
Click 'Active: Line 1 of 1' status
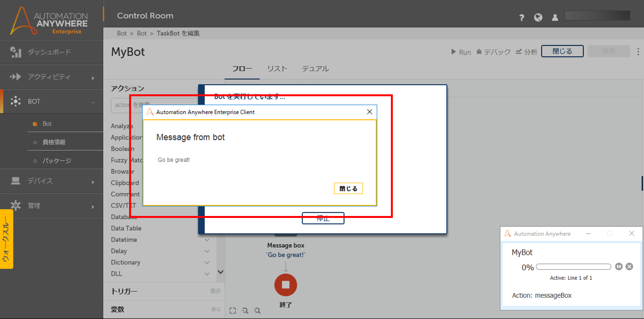571,278
